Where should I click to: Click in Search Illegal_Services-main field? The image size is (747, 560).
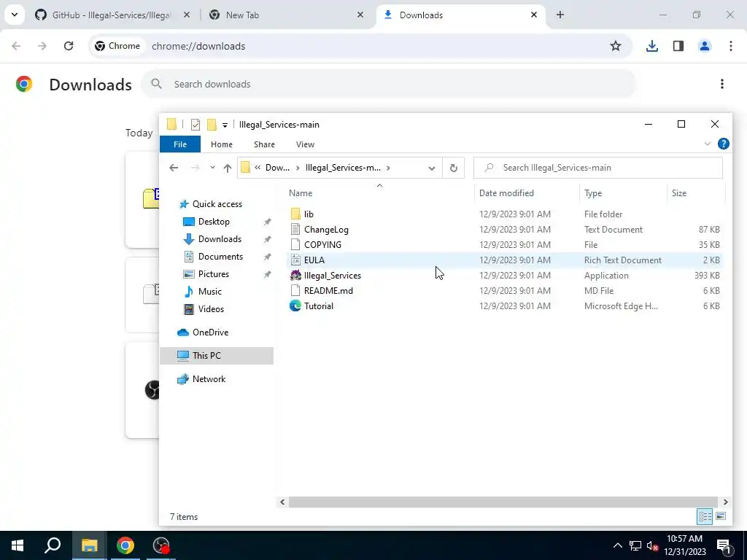click(x=598, y=168)
